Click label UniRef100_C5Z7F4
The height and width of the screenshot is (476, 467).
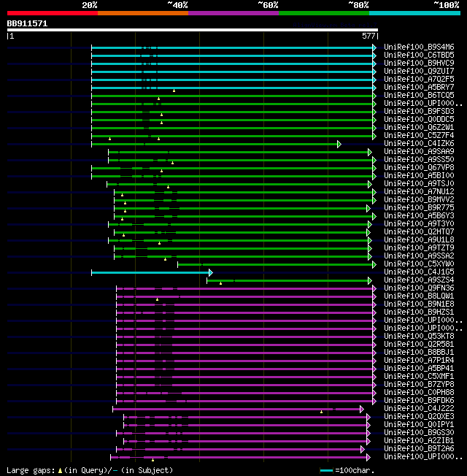pyautogui.click(x=419, y=135)
